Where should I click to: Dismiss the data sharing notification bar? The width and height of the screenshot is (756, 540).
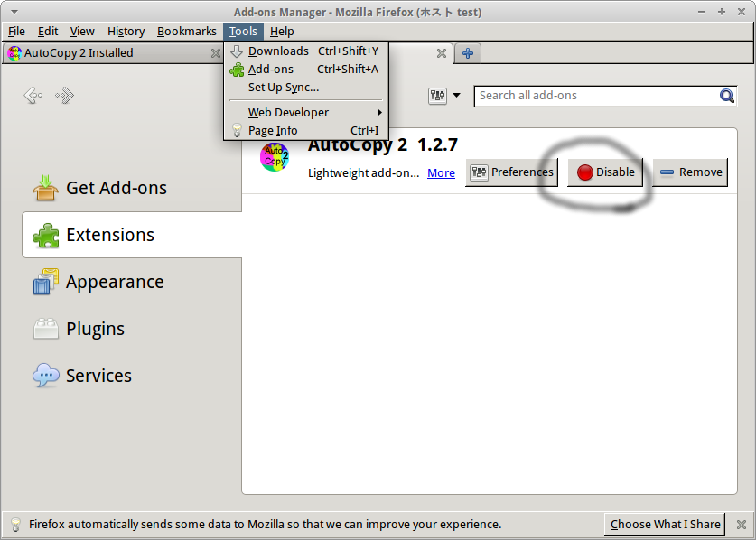tap(742, 525)
